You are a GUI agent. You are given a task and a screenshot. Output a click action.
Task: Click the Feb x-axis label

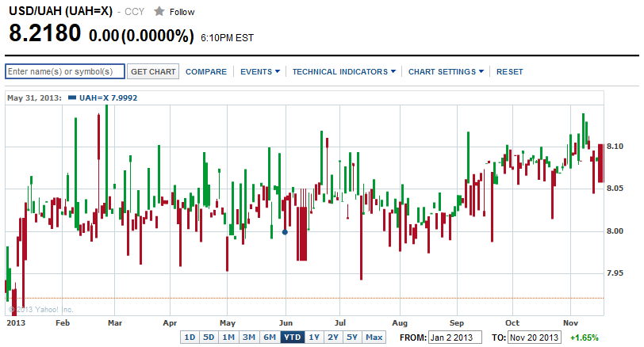pos(63,322)
